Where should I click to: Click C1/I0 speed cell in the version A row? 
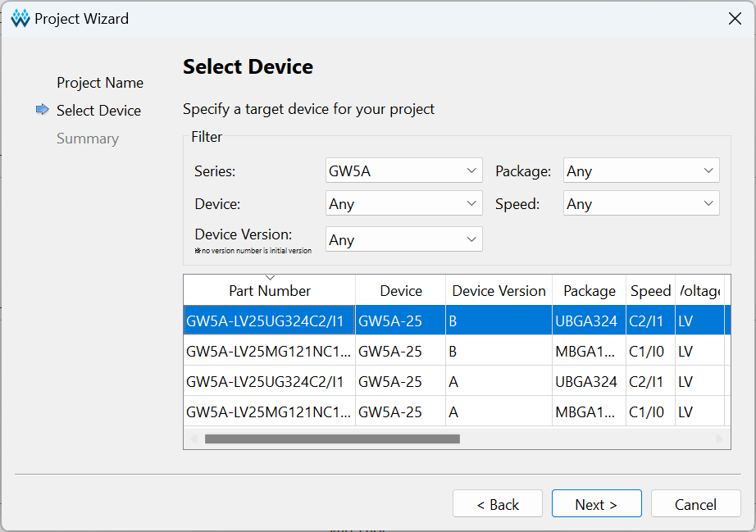pos(650,412)
